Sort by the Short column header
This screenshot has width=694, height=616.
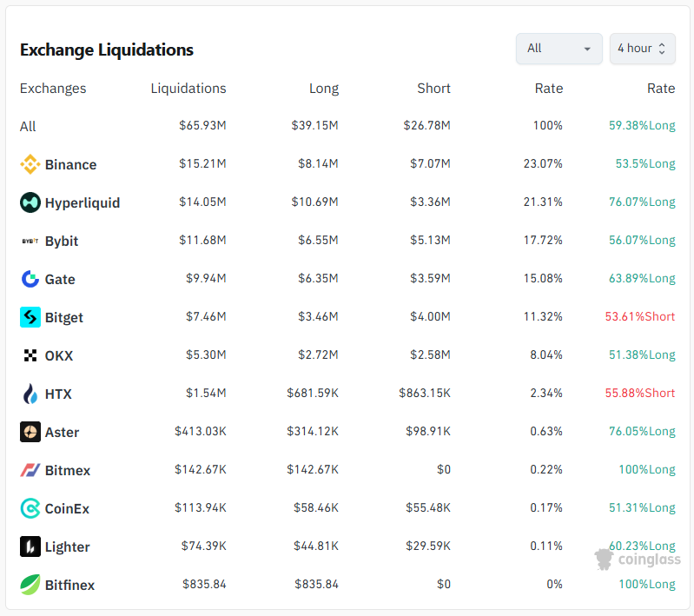coord(433,88)
